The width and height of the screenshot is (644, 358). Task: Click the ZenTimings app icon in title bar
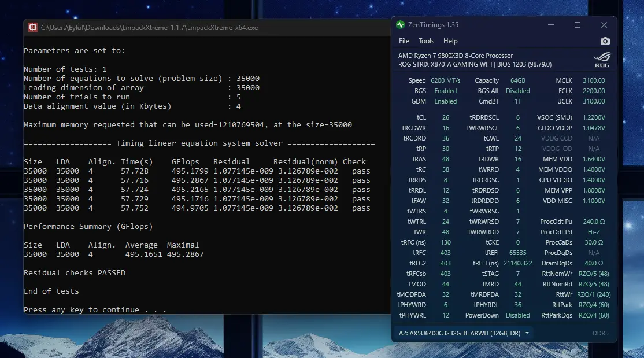(x=401, y=25)
